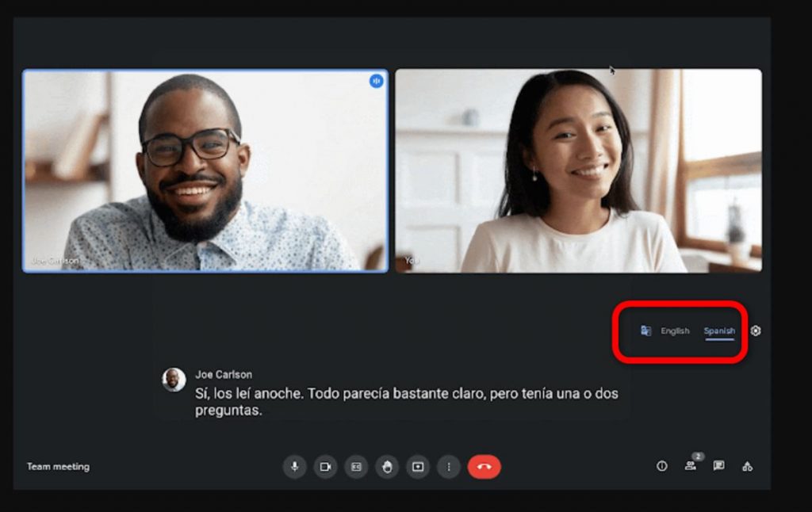Open caption settings gear
Viewport: 812px width, 512px height.
[756, 331]
